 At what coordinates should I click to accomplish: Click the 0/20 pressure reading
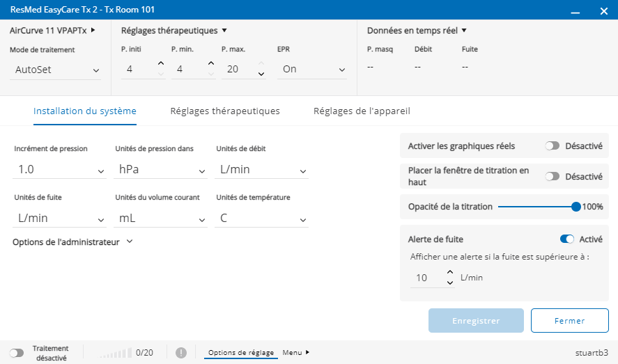pos(144,353)
